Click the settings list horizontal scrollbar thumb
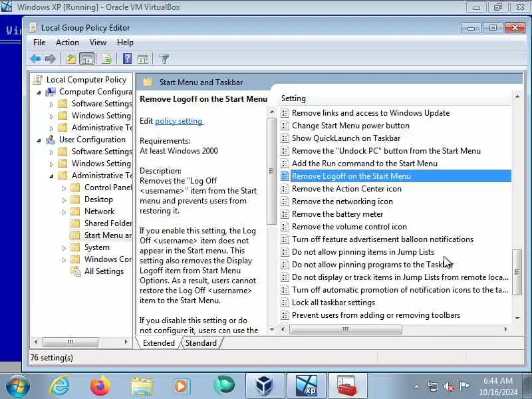Image resolution: width=532 pixels, height=399 pixels. [345, 329]
